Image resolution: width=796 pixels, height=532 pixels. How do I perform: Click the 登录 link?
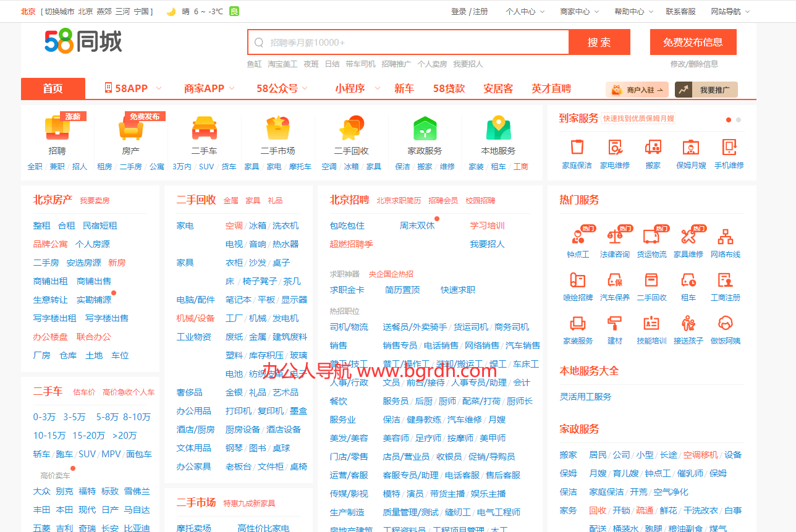(459, 11)
